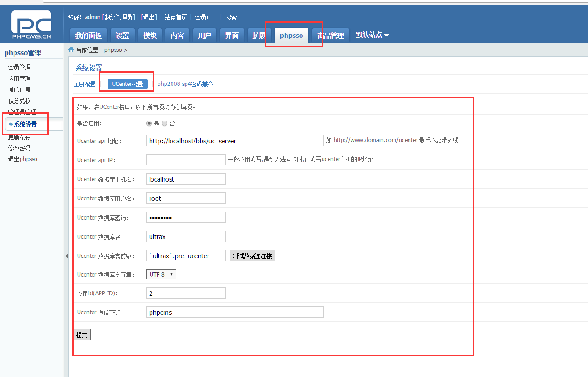The height and width of the screenshot is (377, 588).
Task: Click the http://www.domain.com/ucenter example text
Action: (375, 140)
